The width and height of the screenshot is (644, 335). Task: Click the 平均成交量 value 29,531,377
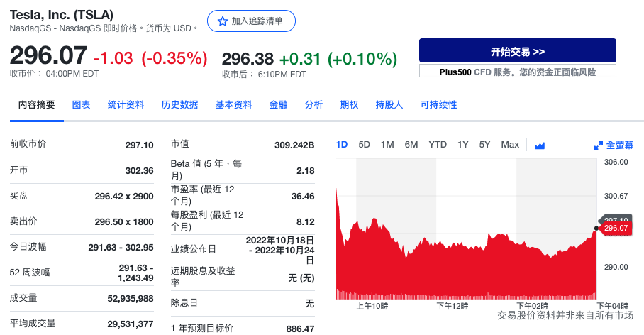pyautogui.click(x=131, y=324)
